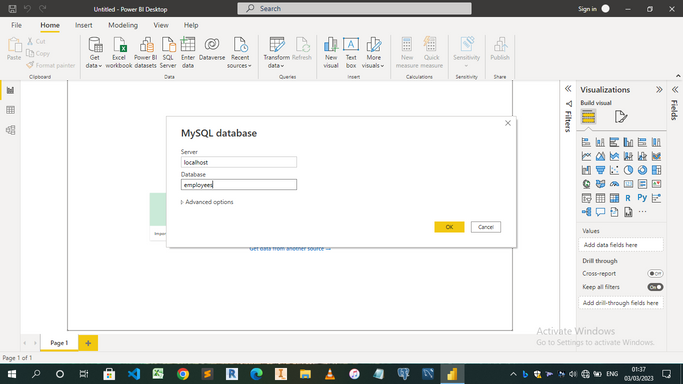
Task: Click Add data fields here well
Action: tap(621, 245)
